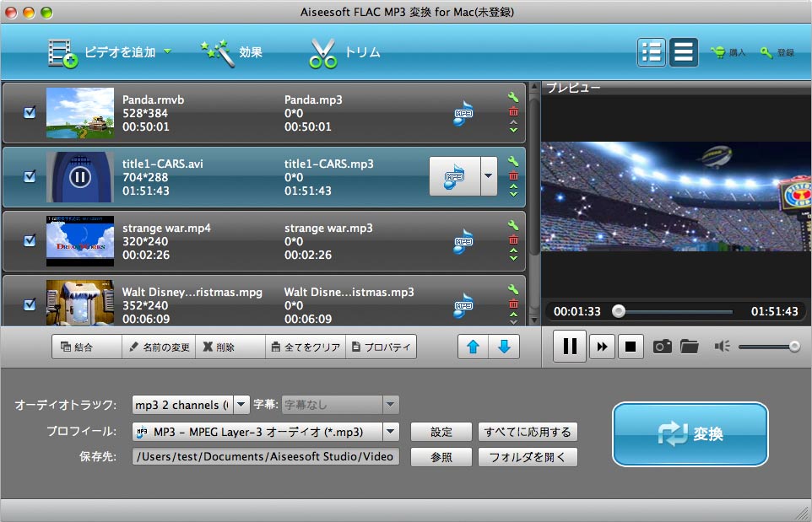The height and width of the screenshot is (522, 812).
Task: Switch to detailed list view icon
Action: [651, 52]
